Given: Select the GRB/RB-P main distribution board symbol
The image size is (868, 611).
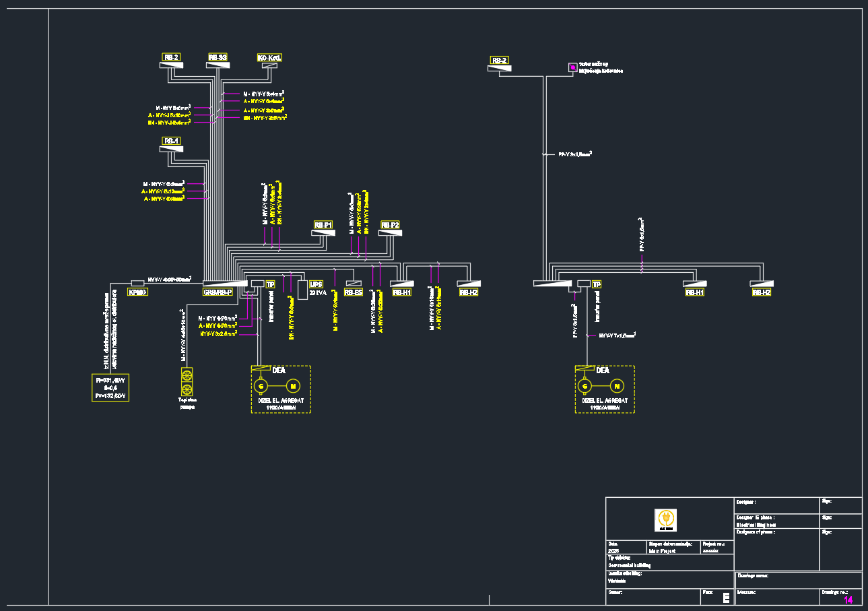Looking at the screenshot, I should [x=218, y=292].
